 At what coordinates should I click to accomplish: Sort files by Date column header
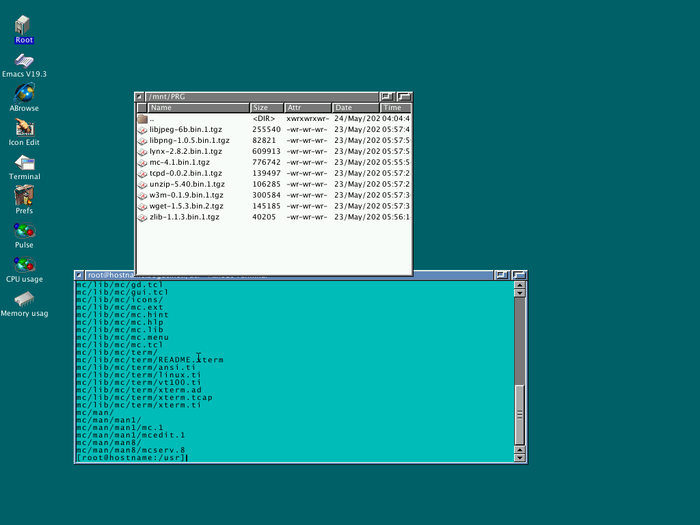[355, 107]
